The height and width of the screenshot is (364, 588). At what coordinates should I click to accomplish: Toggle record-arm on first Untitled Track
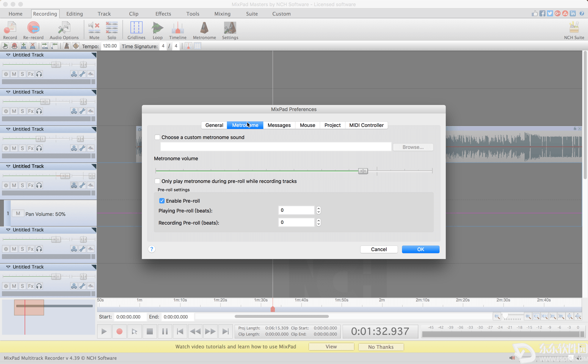(x=6, y=74)
